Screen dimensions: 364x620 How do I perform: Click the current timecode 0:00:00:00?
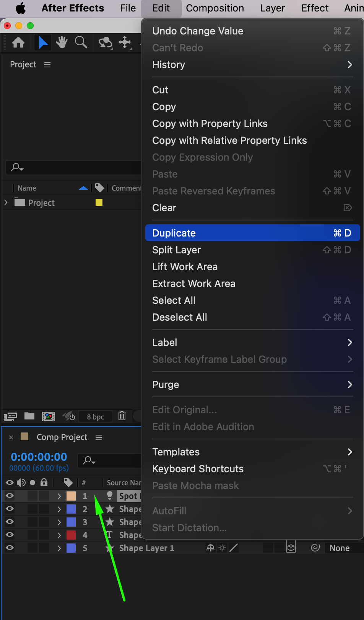point(39,457)
